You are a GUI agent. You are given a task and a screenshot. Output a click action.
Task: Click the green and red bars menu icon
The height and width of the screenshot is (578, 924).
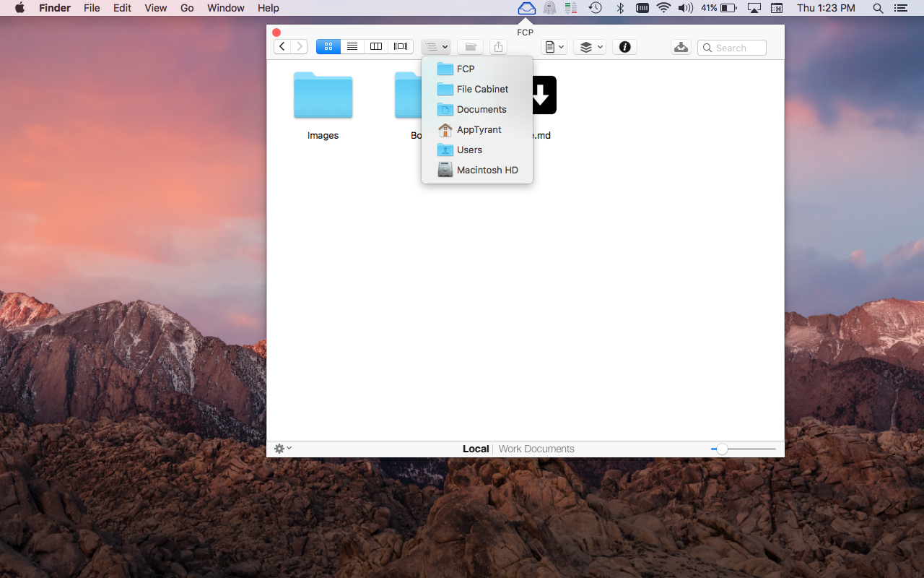(571, 8)
